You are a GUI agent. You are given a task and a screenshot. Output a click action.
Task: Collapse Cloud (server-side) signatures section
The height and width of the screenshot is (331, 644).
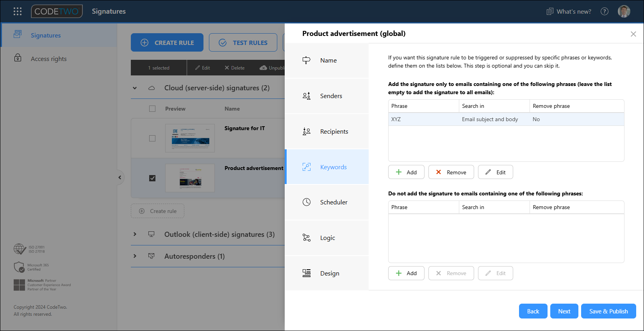[135, 88]
